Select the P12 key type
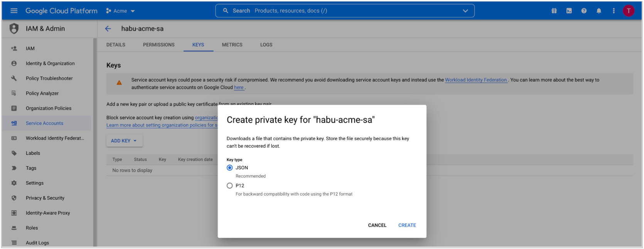The height and width of the screenshot is (249, 644). tap(230, 186)
